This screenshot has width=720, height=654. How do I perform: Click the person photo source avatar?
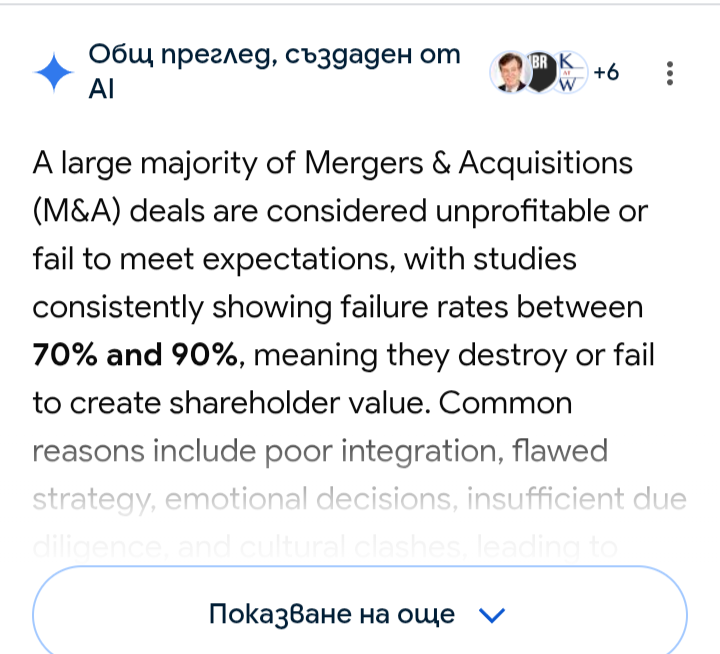click(509, 72)
